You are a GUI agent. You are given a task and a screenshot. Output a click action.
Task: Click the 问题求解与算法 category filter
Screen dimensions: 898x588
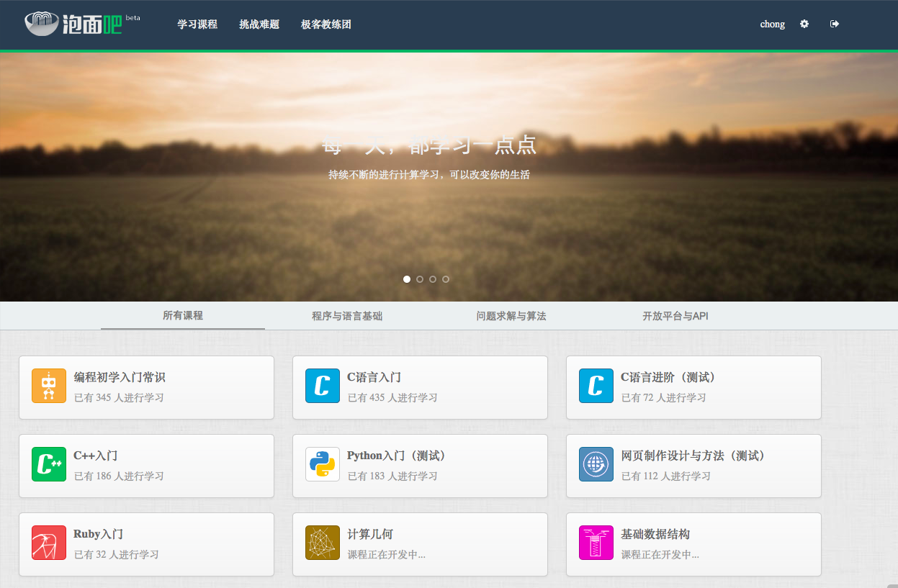pos(511,315)
